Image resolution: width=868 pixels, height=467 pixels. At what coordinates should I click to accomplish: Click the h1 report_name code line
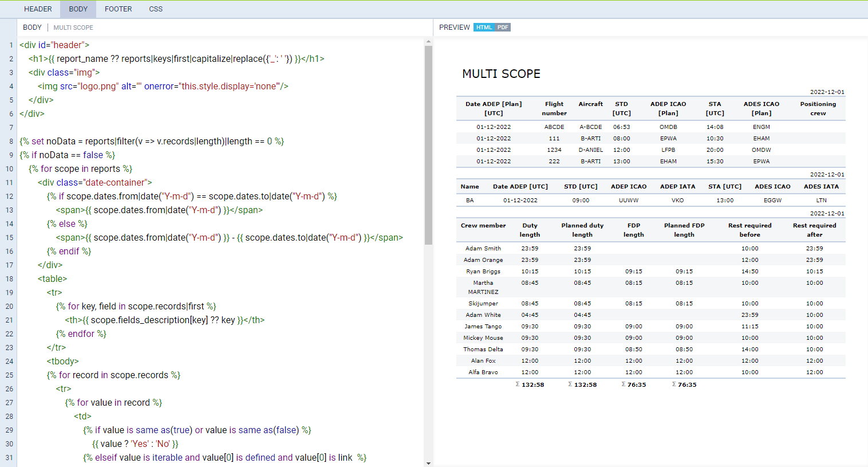pos(176,58)
